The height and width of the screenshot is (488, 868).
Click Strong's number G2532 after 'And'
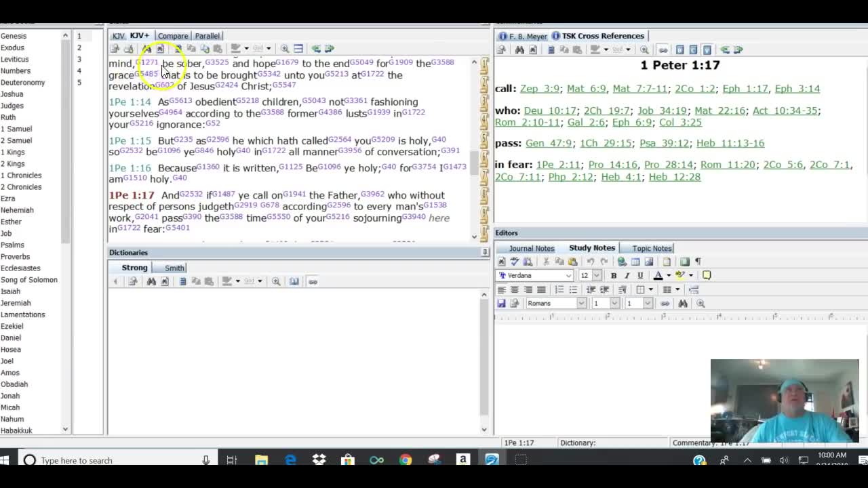click(x=192, y=194)
